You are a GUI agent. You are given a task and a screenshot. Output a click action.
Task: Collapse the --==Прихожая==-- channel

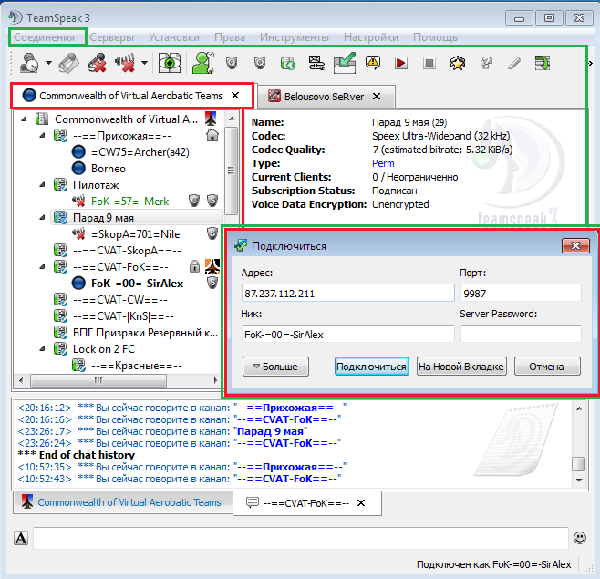pos(42,135)
